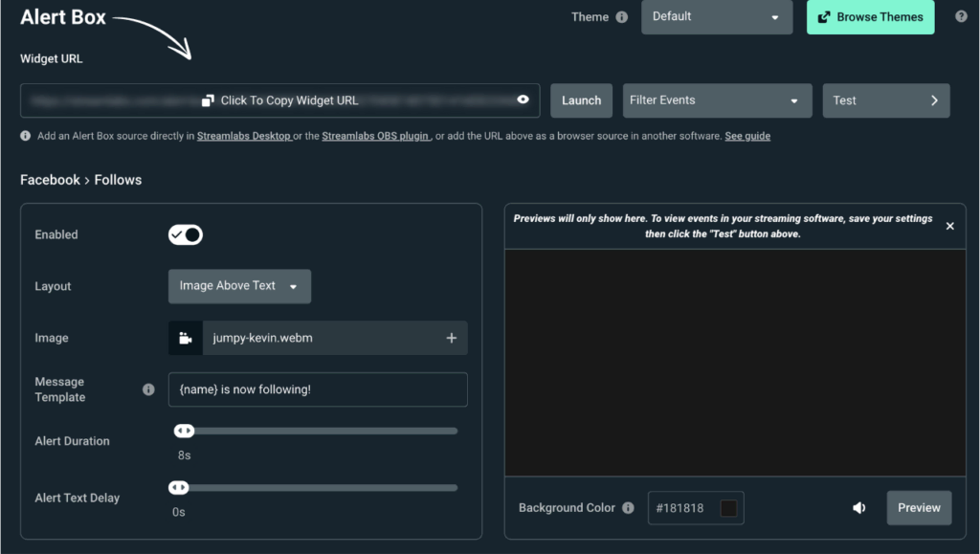
Task: Open the Image Above Text layout dropdown
Action: (x=239, y=286)
